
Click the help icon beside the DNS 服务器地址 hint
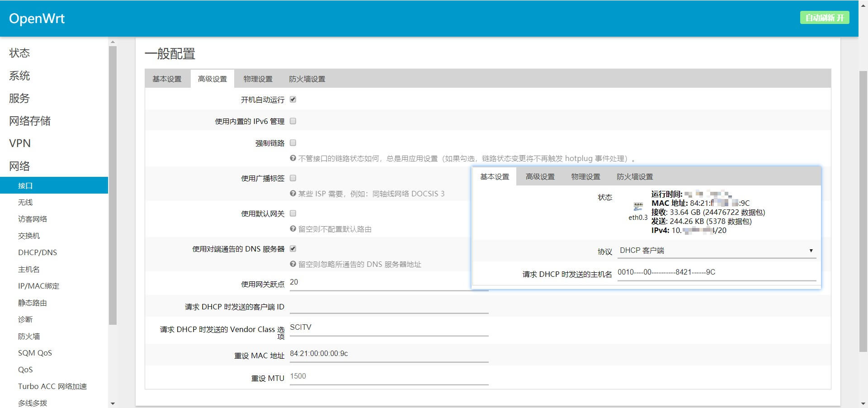point(293,264)
